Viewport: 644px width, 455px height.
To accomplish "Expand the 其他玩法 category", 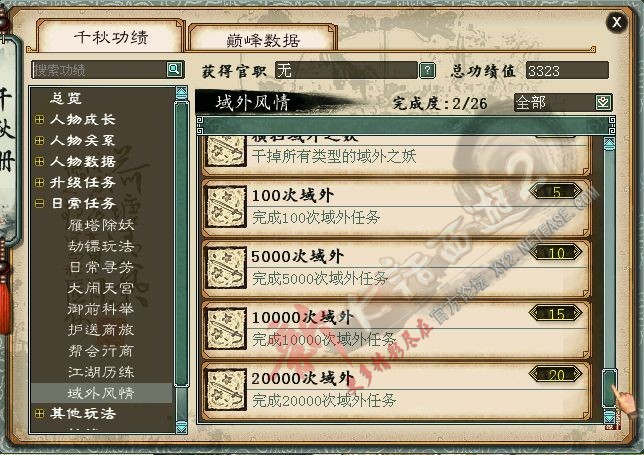I will pyautogui.click(x=39, y=413).
